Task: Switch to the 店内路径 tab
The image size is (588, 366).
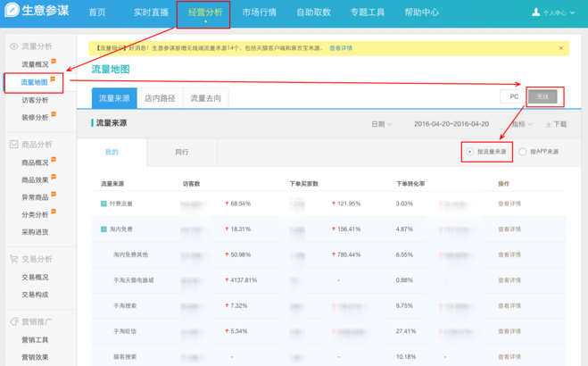Action: click(x=160, y=98)
